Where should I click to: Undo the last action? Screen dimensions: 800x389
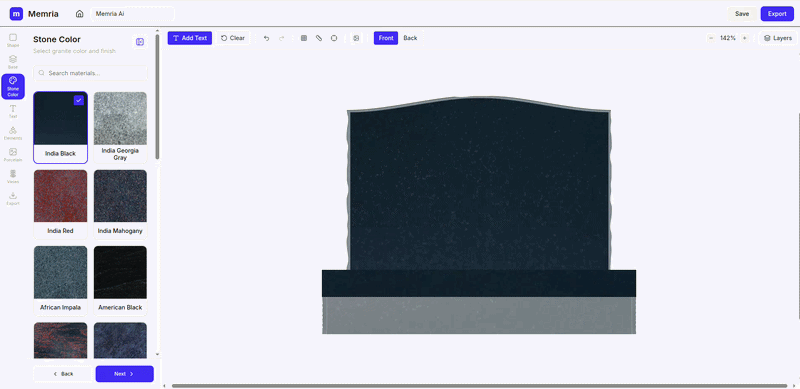(x=266, y=38)
